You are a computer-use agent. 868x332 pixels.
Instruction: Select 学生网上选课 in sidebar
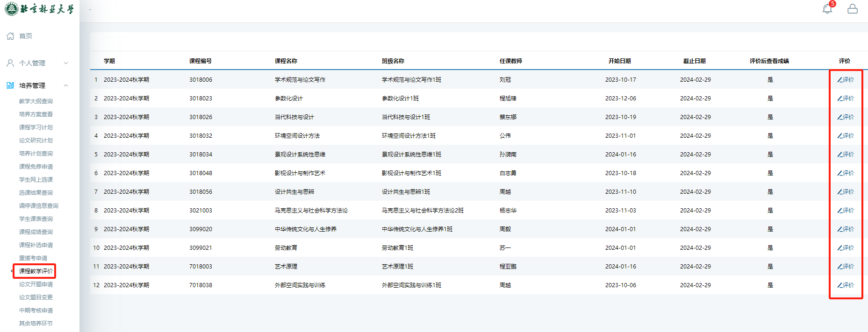click(x=36, y=180)
